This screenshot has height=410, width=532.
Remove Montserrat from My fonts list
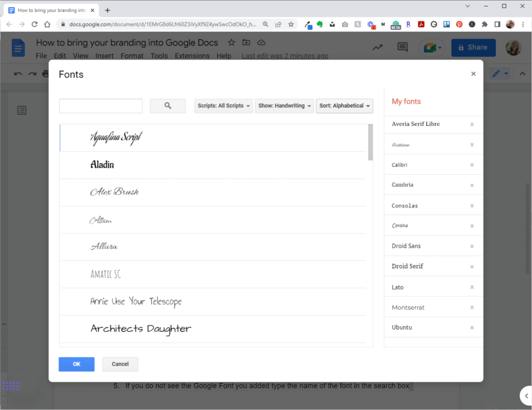click(472, 307)
